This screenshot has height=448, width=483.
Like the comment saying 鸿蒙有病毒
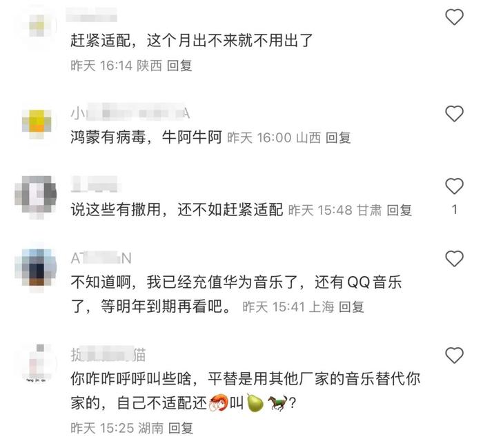pos(454,113)
